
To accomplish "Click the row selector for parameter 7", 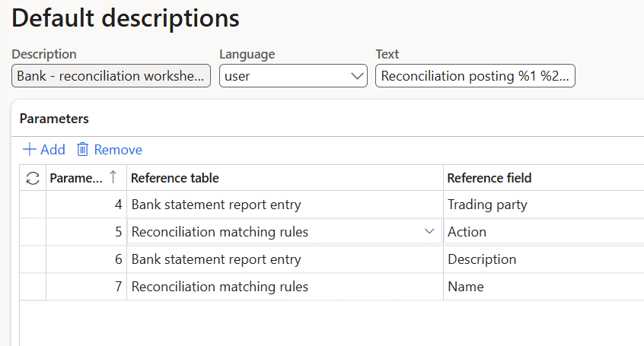I will coord(33,287).
